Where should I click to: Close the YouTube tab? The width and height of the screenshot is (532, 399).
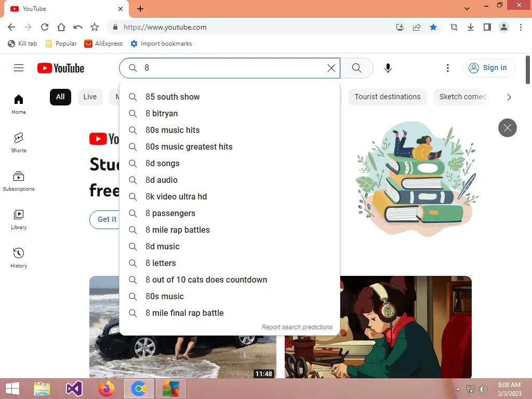click(121, 9)
